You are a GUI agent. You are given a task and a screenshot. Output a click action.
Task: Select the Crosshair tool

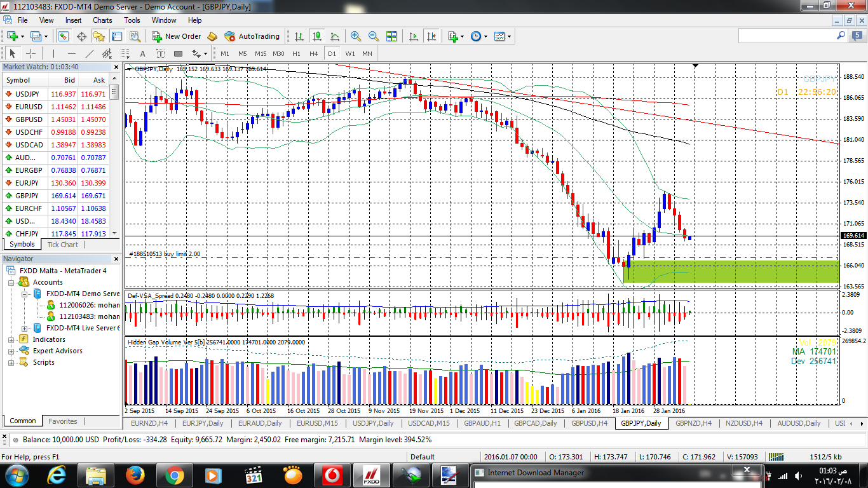click(x=31, y=53)
